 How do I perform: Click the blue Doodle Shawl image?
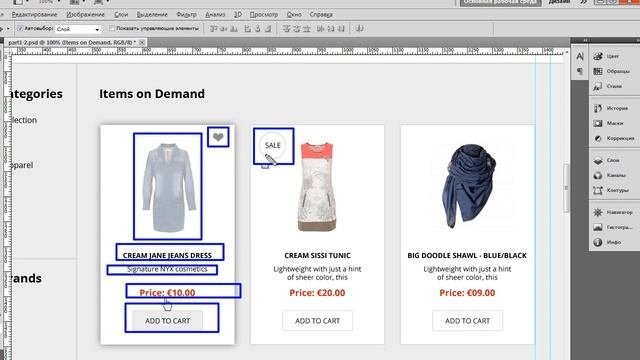click(x=469, y=186)
